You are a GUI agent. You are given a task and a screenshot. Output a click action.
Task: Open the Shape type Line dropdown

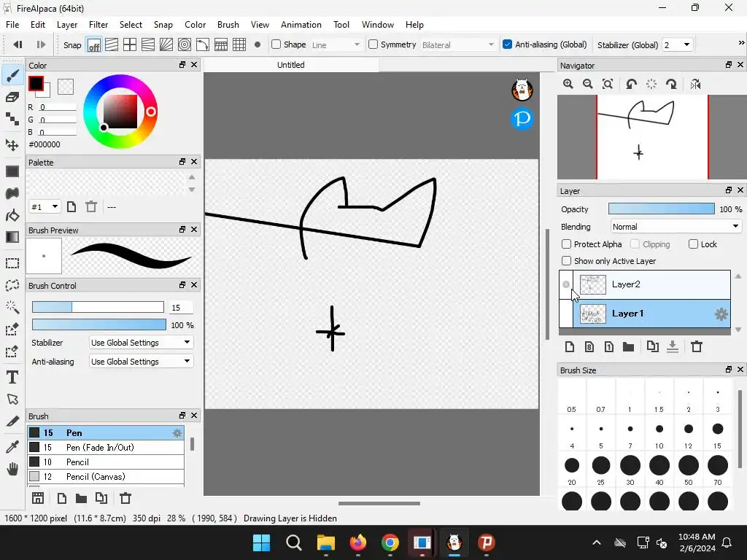pos(336,44)
